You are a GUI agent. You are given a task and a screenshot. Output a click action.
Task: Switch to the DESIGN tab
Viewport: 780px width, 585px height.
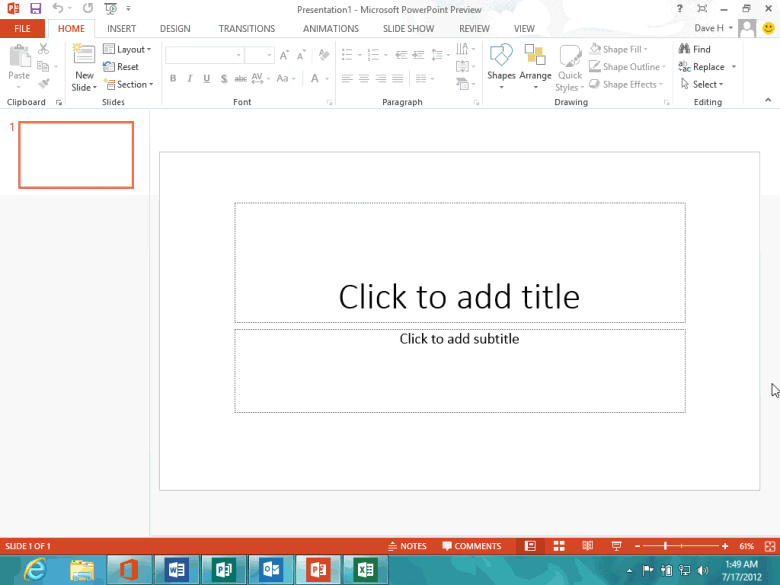(175, 29)
